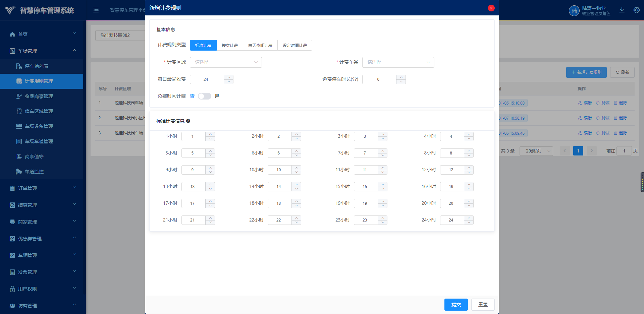The width and height of the screenshot is (644, 314).
Task: Decrease the 12小时 fee with down arrow
Action: coord(469,172)
